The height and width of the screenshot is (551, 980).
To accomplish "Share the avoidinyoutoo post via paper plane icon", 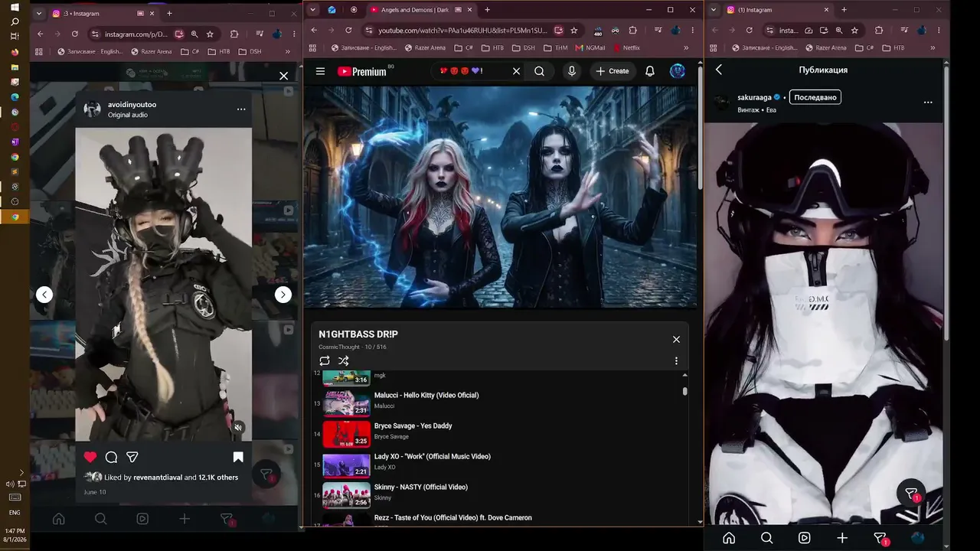I will coord(132,457).
